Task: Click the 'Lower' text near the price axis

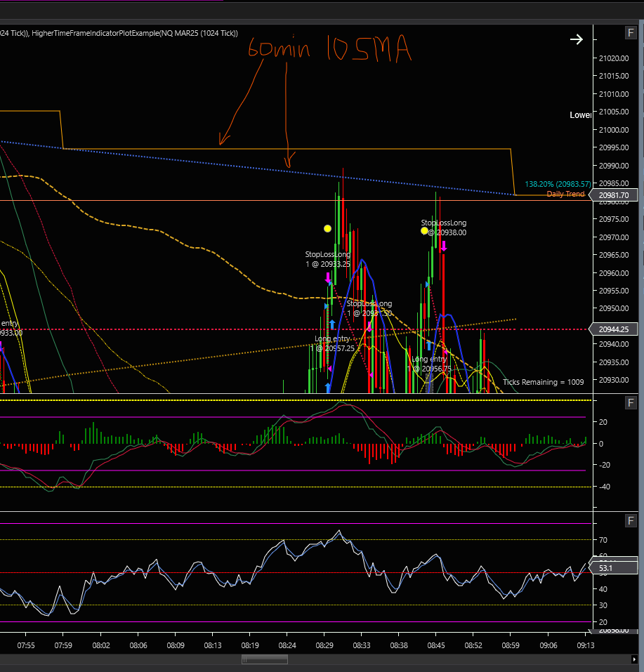Action: (581, 115)
